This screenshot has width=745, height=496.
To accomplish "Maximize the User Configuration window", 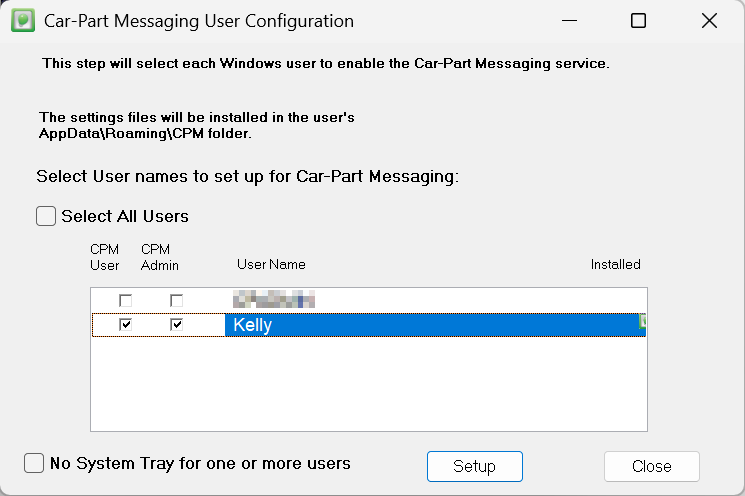I will click(x=638, y=21).
